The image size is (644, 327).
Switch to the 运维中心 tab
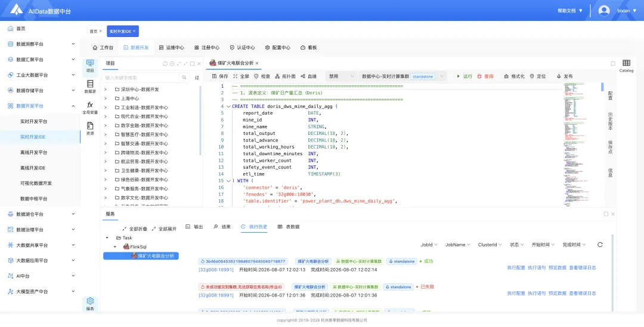171,48
